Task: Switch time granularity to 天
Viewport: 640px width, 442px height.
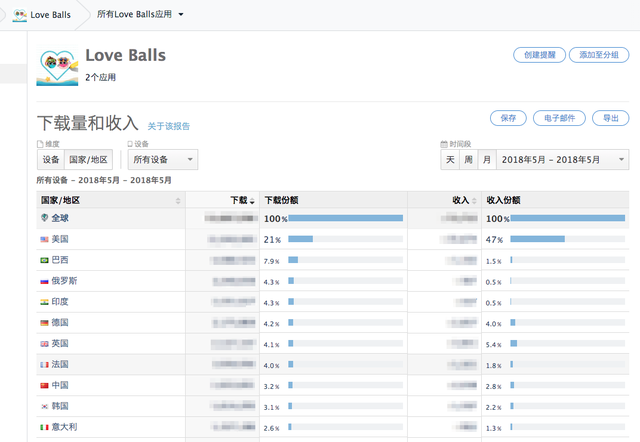Action: pos(450,160)
